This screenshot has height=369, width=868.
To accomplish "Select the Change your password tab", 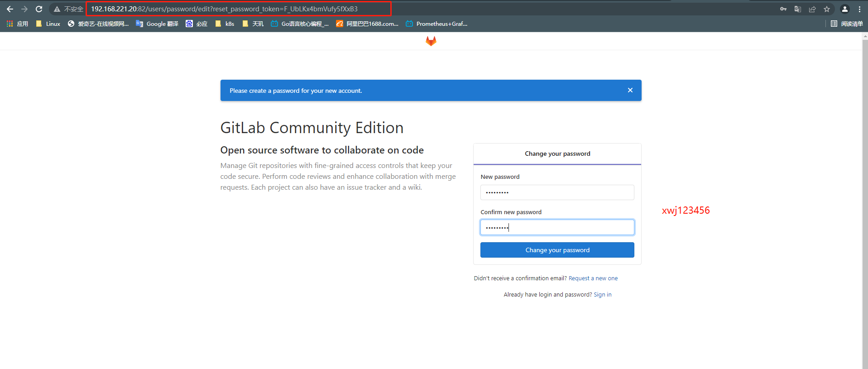I will (x=557, y=154).
